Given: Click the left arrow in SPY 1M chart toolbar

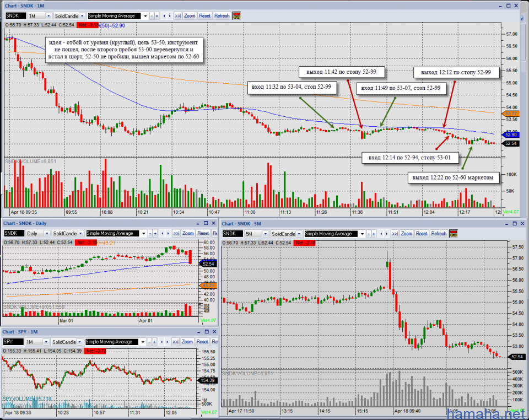Looking at the screenshot, I should [161, 342].
